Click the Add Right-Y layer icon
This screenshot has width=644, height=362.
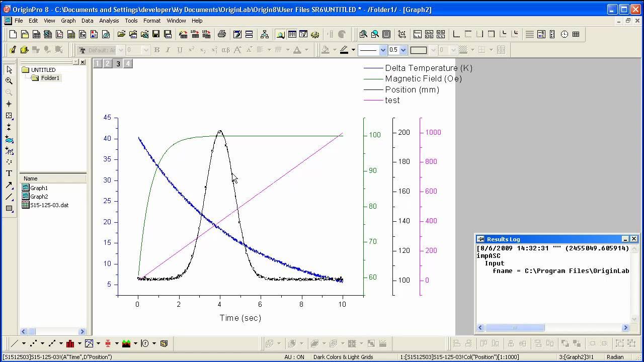479,34
